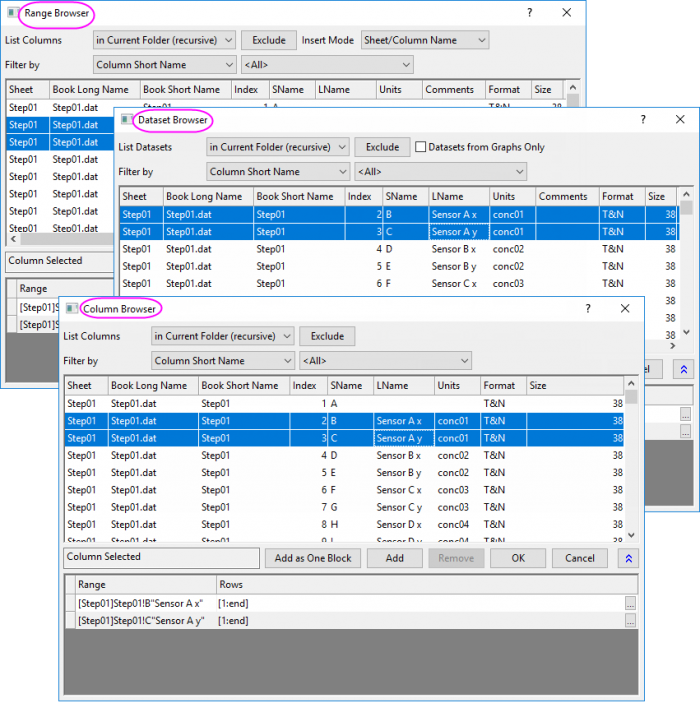Open Filter by Column Short Name in the Dataset Browser

(278, 172)
